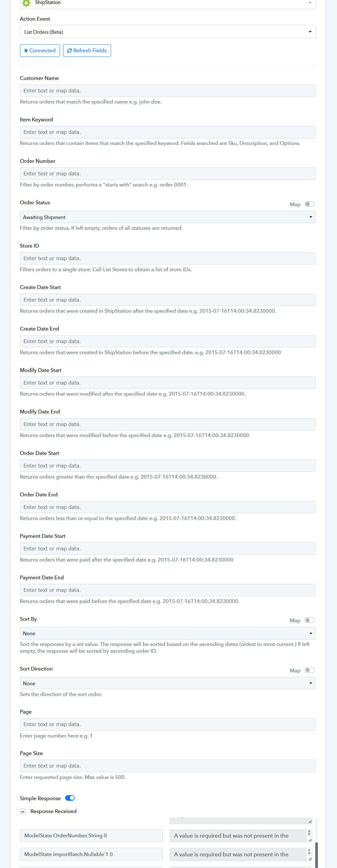Turn off the Simple Response toggle
Image resolution: width=337 pixels, height=868 pixels.
click(70, 798)
